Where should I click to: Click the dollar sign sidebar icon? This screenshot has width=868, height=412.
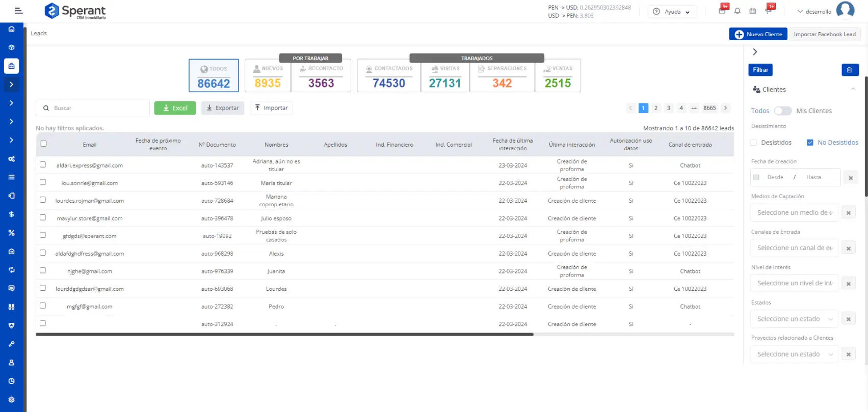[11, 214]
